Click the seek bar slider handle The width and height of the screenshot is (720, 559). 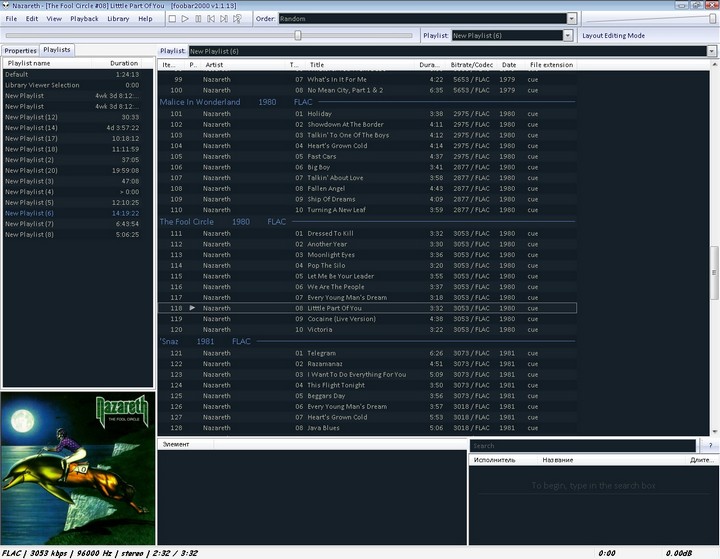click(297, 35)
